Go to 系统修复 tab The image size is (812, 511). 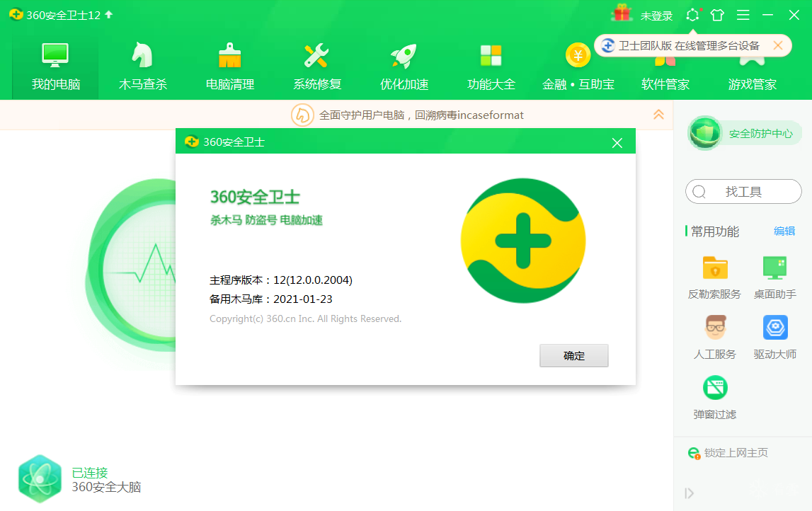(317, 67)
